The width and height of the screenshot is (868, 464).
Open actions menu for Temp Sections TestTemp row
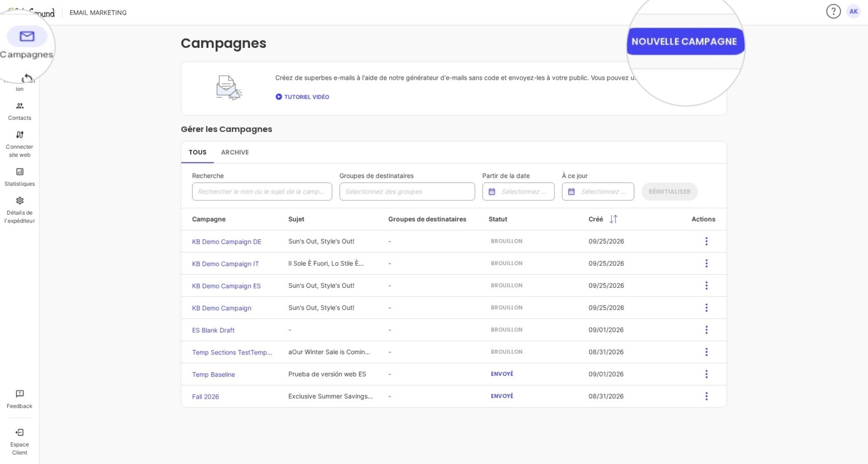tap(706, 352)
